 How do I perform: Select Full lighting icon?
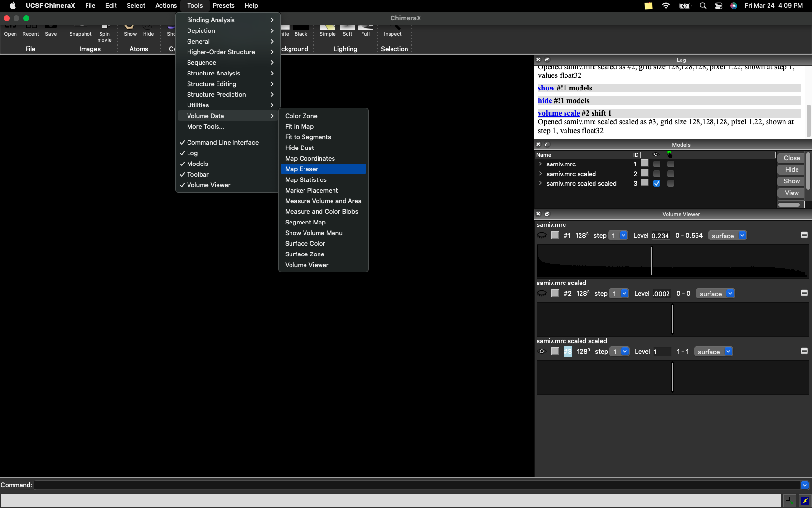[x=365, y=30]
